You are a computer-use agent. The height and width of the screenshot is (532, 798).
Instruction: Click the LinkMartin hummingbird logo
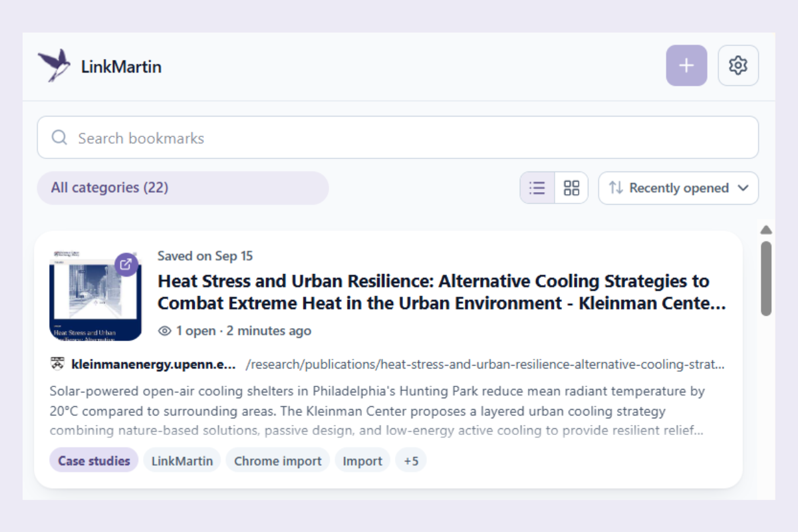pyautogui.click(x=55, y=66)
